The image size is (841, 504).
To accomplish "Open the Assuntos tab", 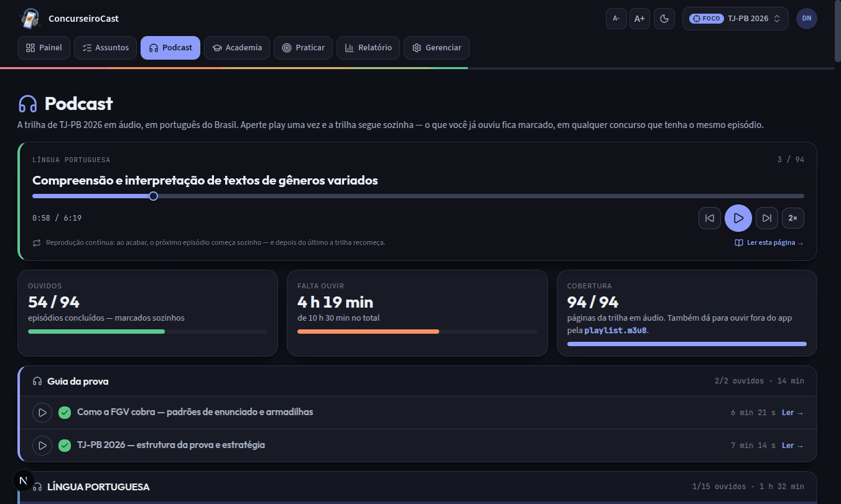I will (105, 48).
